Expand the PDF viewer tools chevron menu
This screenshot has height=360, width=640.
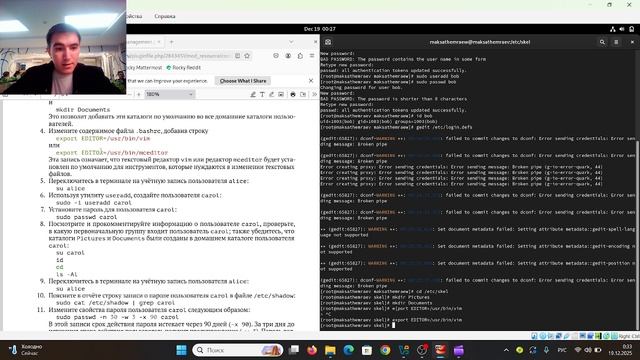(x=314, y=94)
